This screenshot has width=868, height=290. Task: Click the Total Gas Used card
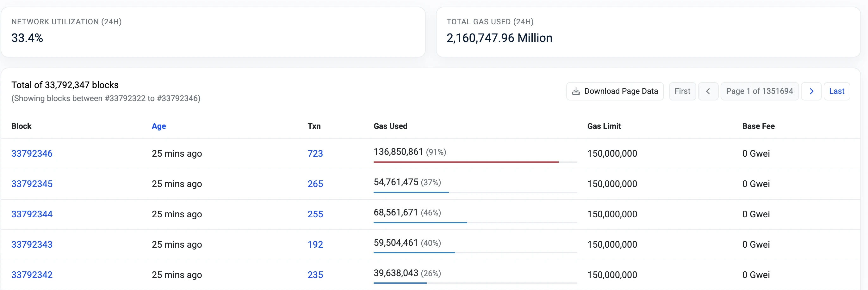pos(648,32)
